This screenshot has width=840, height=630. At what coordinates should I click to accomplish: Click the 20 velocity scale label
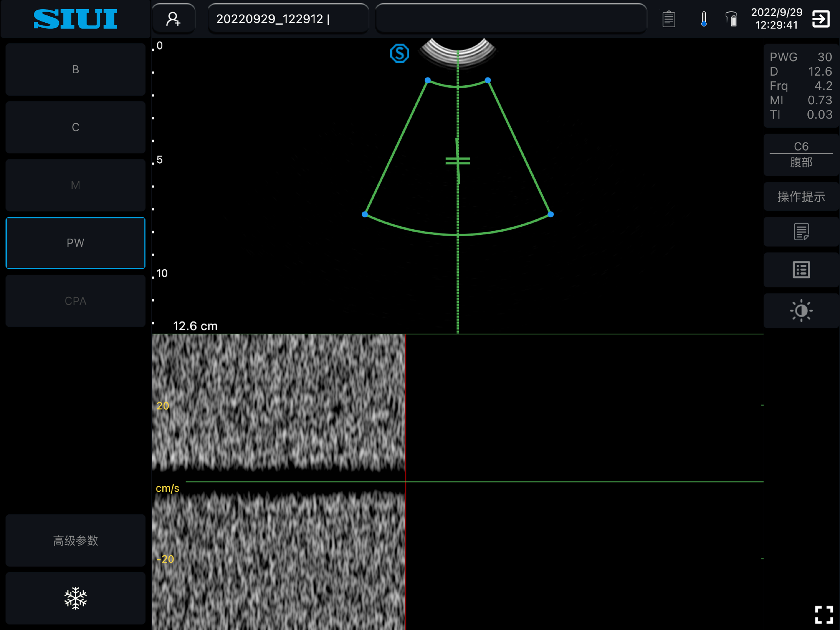(x=163, y=405)
